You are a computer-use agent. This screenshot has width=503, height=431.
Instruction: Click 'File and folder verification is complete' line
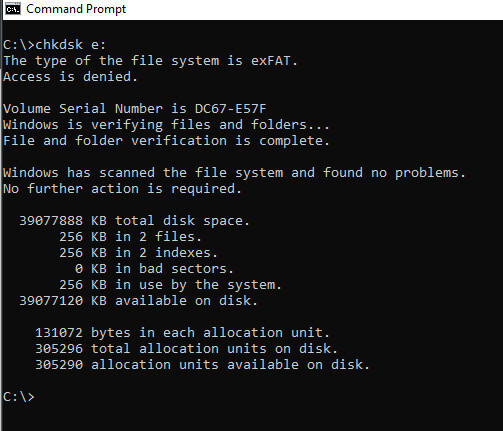[166, 141]
